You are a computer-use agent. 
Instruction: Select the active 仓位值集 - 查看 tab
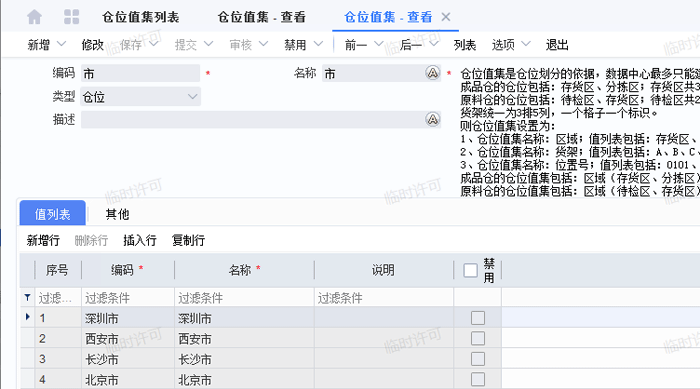(x=388, y=17)
